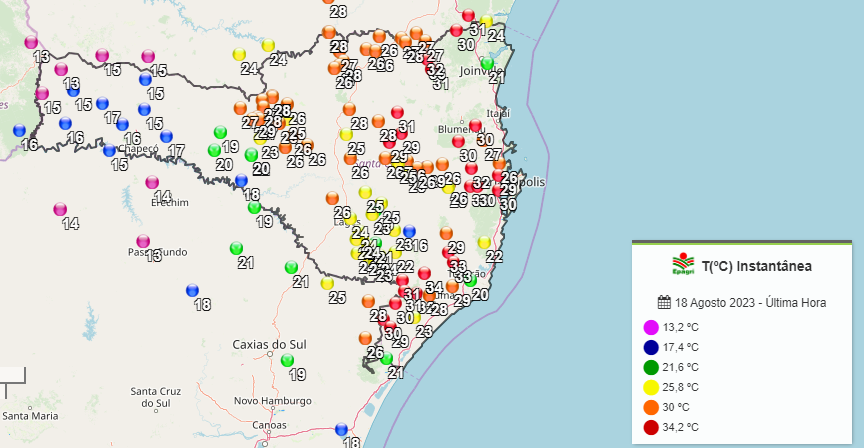Click the red 30 marker above Joinville
Viewport: 864px width, 448px height.
(x=456, y=30)
